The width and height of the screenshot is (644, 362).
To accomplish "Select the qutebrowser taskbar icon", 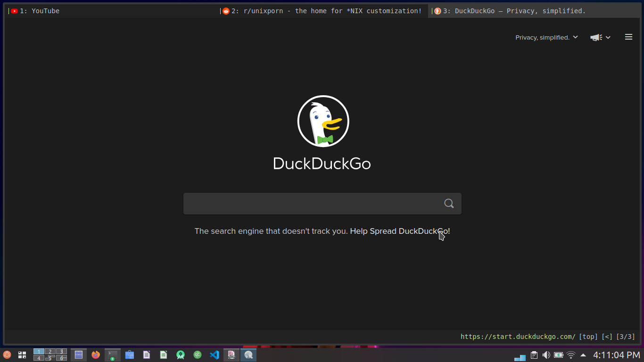I will pyautogui.click(x=248, y=355).
